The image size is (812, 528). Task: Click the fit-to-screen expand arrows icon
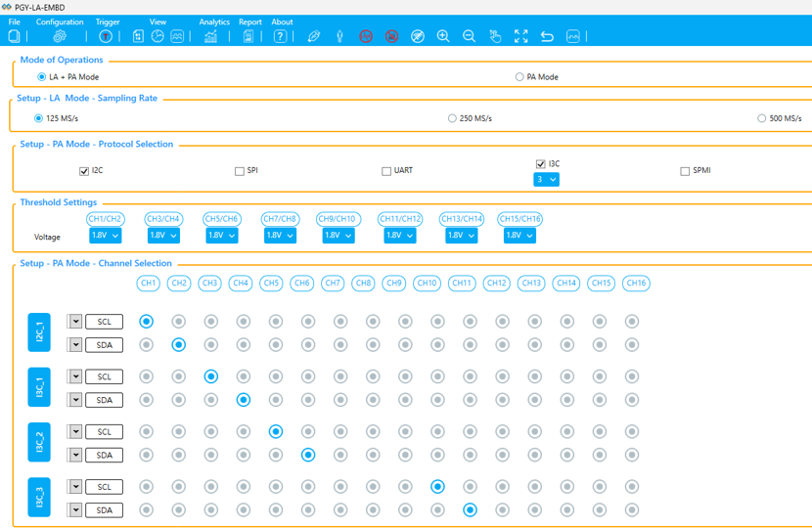click(x=521, y=36)
